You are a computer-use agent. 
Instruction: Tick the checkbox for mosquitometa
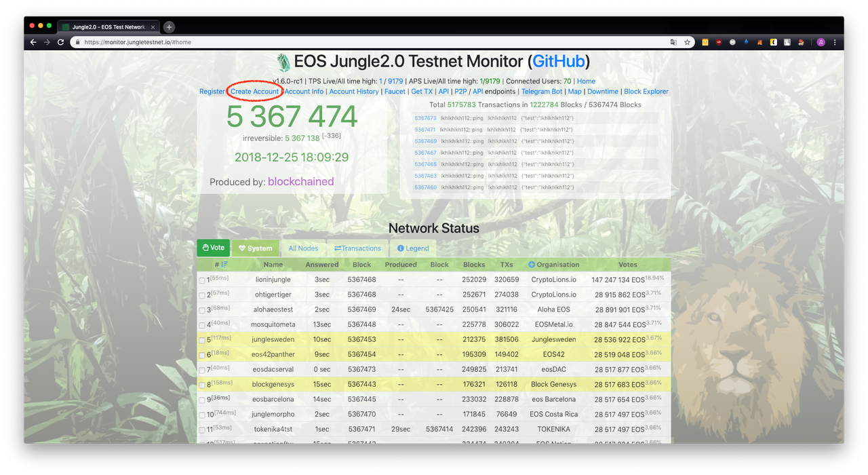[202, 325]
